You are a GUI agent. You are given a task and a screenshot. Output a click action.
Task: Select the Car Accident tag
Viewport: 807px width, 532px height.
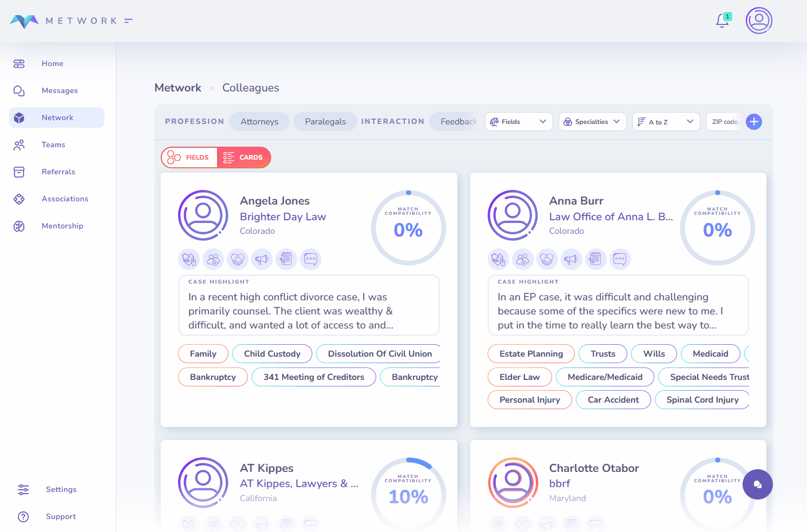click(x=613, y=400)
